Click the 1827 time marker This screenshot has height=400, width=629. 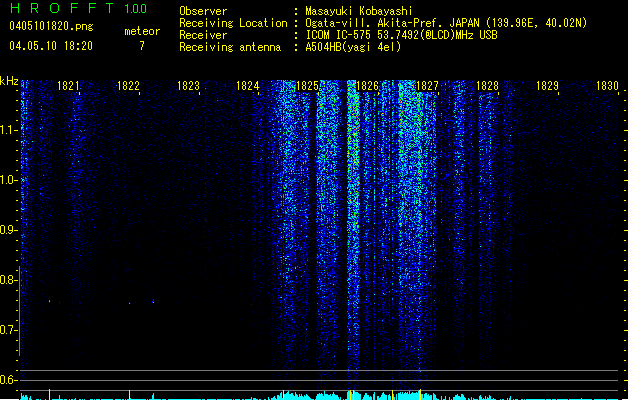427,86
